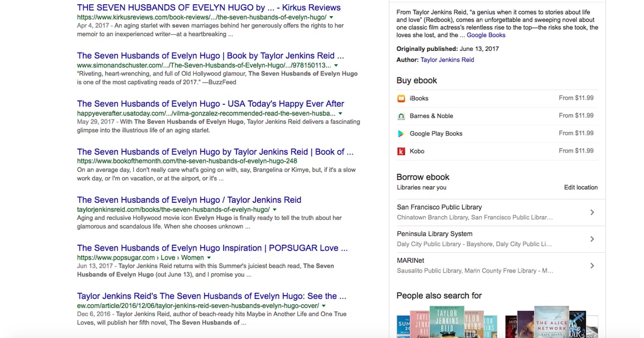This screenshot has width=644, height=338.
Task: Click the Kobo store icon
Action: tap(401, 151)
